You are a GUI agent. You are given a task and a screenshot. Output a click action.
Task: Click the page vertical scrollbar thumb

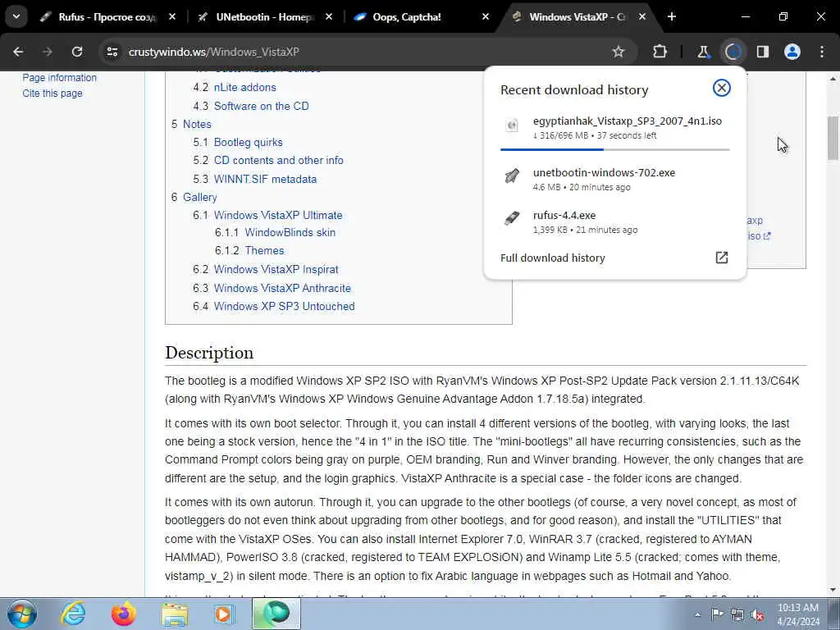[x=833, y=138]
